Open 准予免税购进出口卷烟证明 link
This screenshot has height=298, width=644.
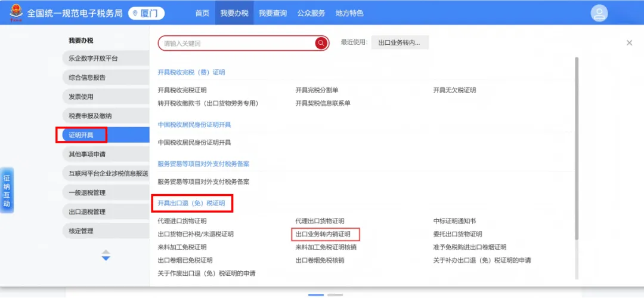469,247
